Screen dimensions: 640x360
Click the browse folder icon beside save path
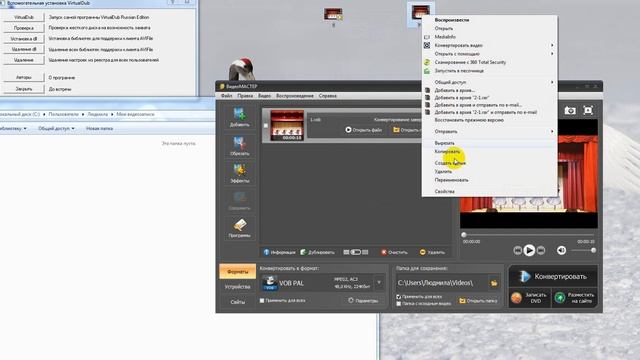[493, 283]
